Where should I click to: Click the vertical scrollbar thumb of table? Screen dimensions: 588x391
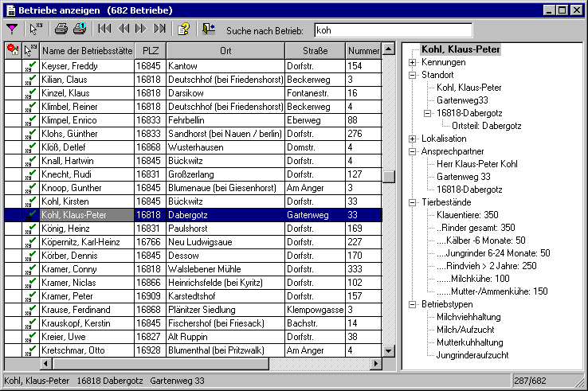[x=389, y=177]
